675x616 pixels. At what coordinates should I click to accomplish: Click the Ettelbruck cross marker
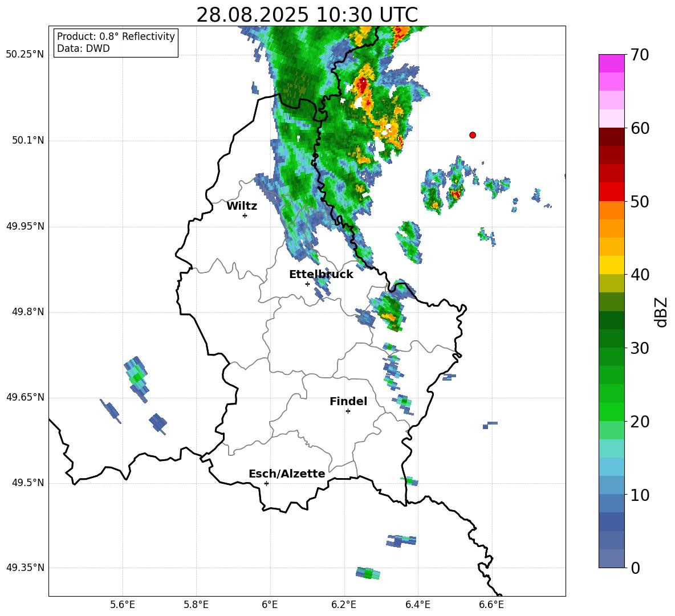click(x=307, y=284)
